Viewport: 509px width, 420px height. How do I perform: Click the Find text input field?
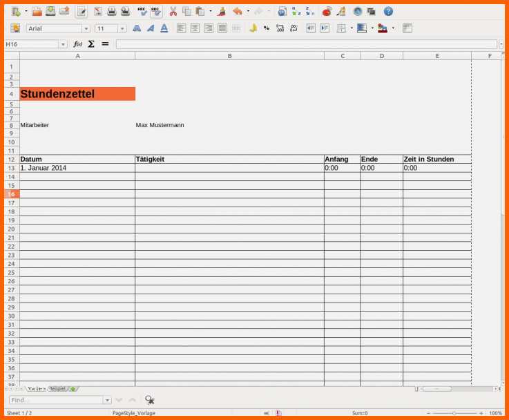tap(57, 400)
